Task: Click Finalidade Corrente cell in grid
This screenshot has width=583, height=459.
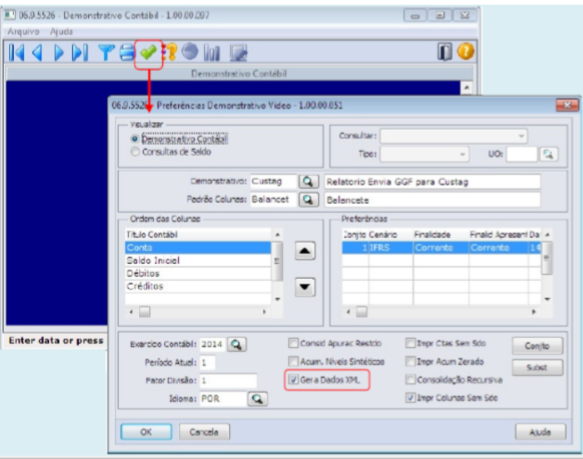Action: pyautogui.click(x=441, y=248)
